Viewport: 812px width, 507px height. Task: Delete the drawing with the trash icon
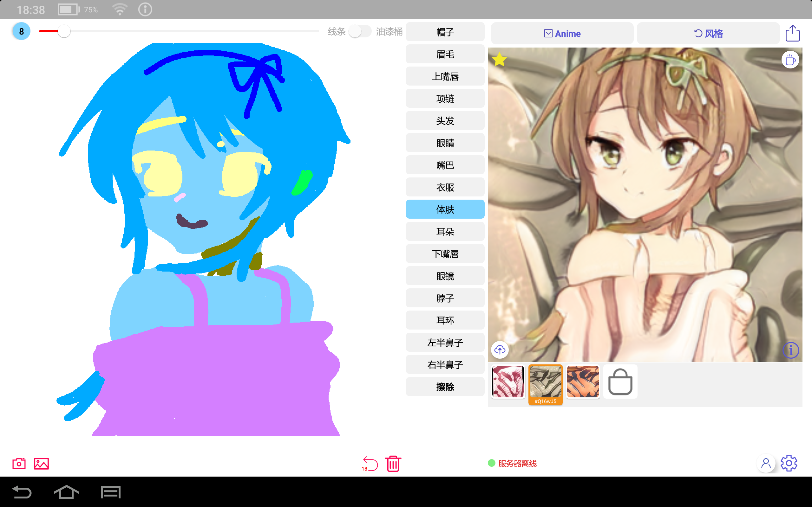(393, 464)
